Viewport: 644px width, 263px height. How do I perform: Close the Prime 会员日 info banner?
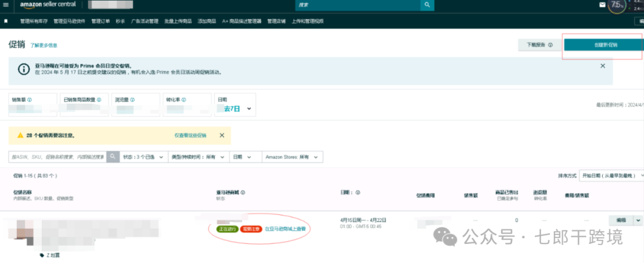coord(602,66)
